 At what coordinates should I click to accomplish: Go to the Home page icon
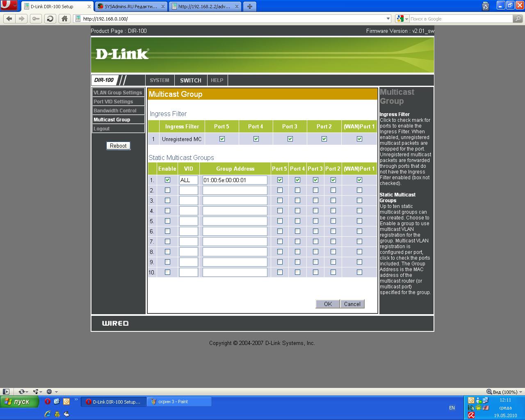click(x=64, y=18)
